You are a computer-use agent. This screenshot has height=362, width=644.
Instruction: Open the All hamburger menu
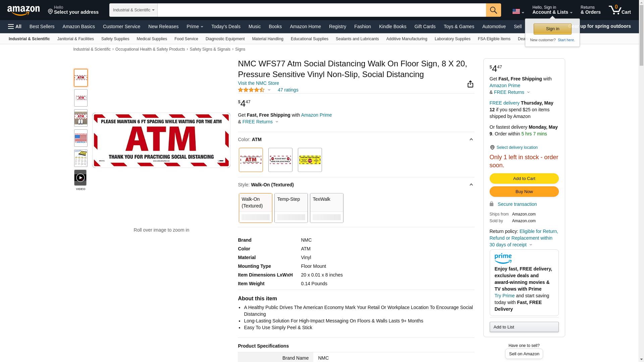[x=15, y=26]
